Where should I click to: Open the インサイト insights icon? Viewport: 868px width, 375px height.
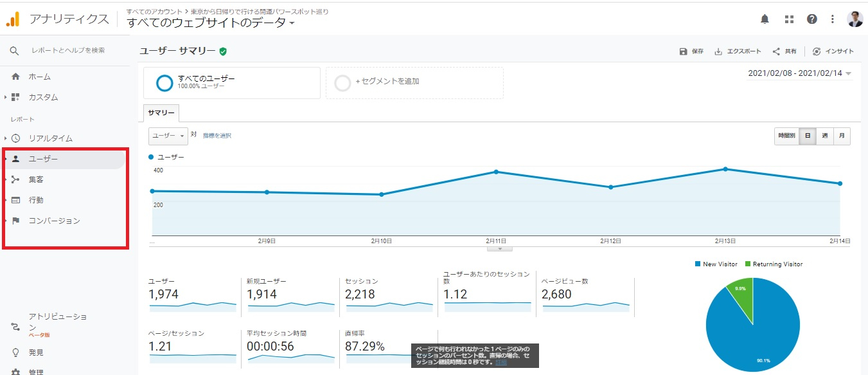click(817, 51)
